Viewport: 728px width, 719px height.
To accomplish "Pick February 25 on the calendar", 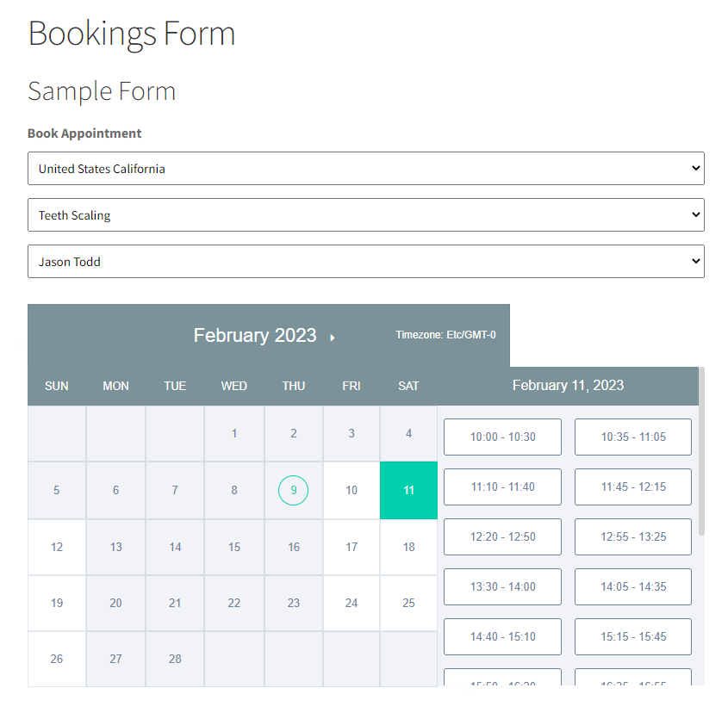I will tap(408, 603).
